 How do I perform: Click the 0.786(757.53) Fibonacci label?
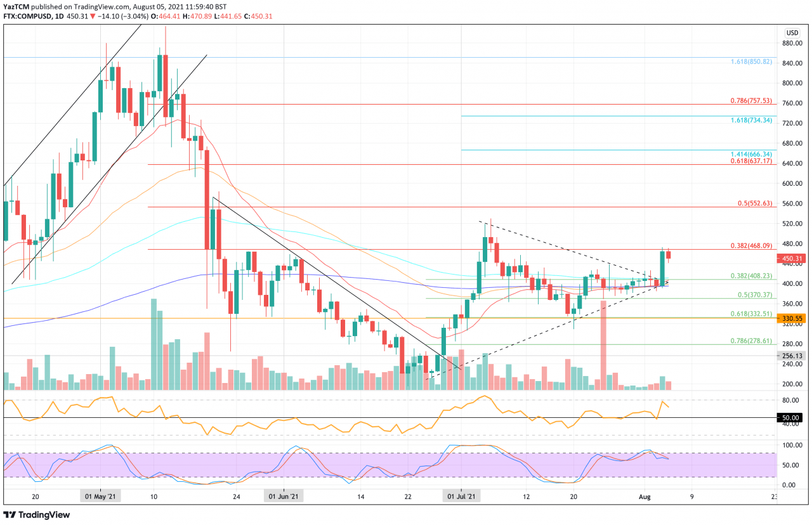pos(750,100)
